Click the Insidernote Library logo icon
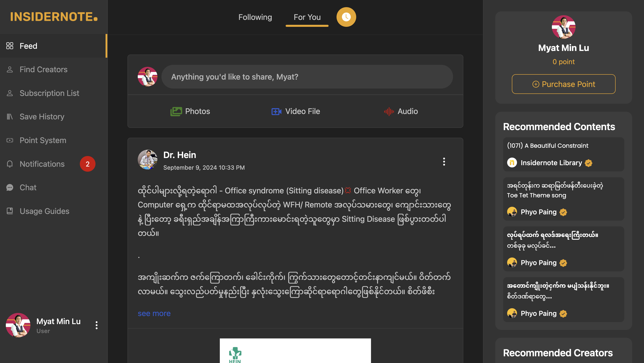Viewport: 644px width, 363px height. pos(512,163)
